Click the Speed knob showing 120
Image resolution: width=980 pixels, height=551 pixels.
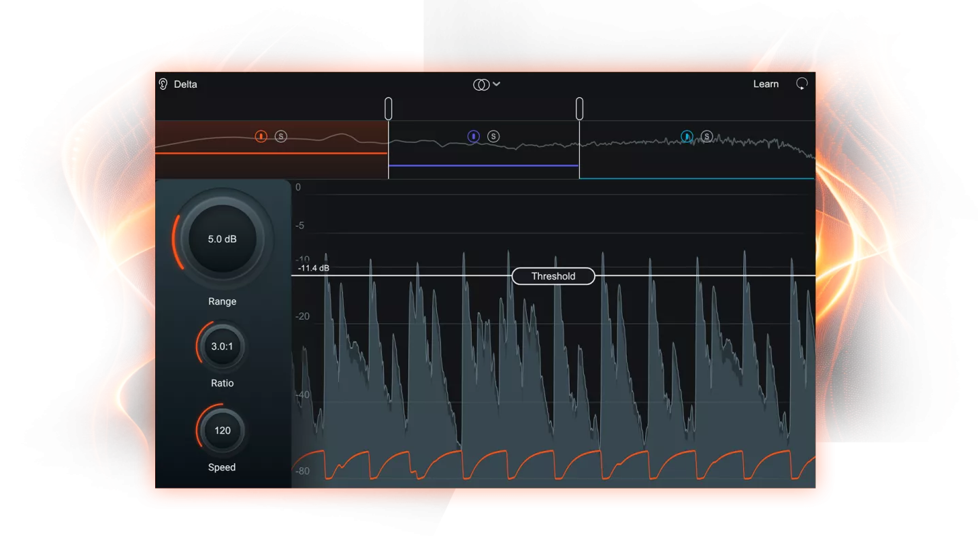(222, 431)
